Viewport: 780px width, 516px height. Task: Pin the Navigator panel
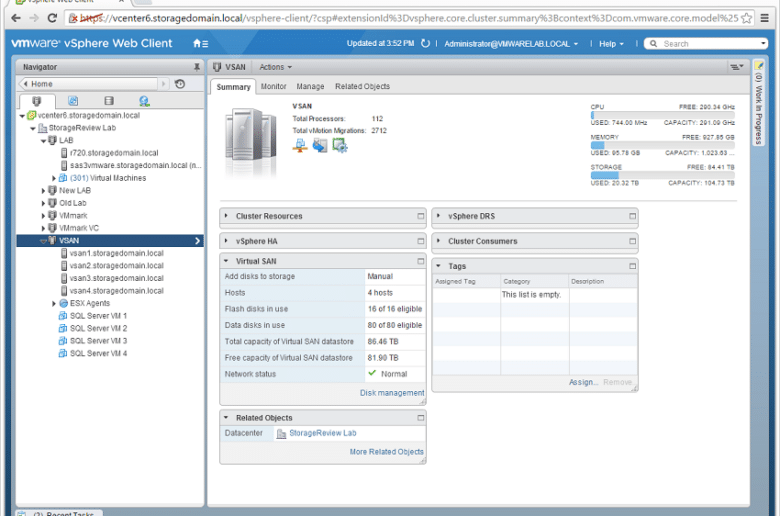pos(197,67)
